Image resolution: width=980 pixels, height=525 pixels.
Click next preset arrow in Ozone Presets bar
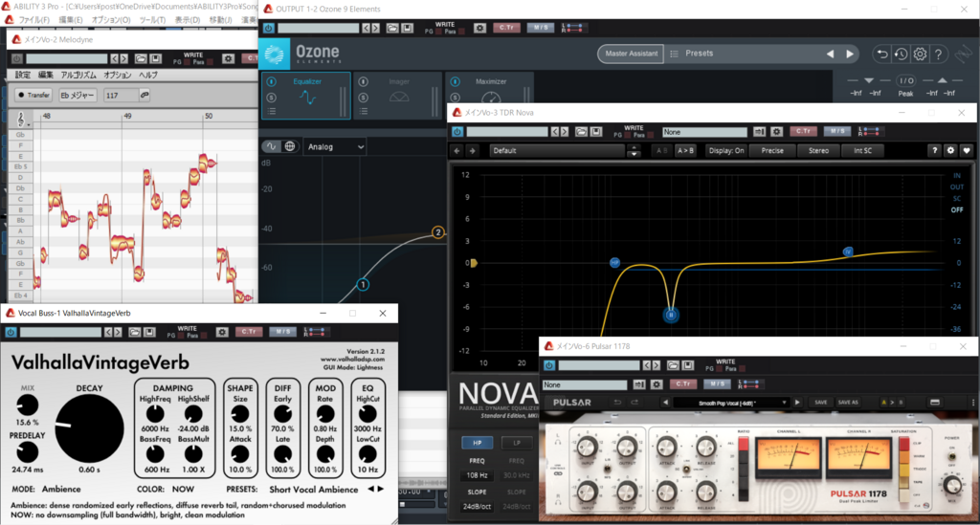tap(849, 54)
